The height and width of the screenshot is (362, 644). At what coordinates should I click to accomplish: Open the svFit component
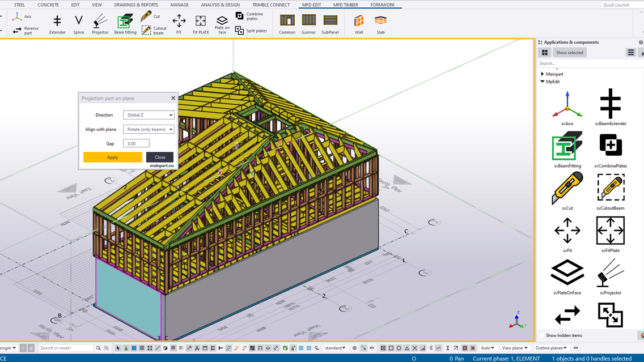(x=567, y=235)
